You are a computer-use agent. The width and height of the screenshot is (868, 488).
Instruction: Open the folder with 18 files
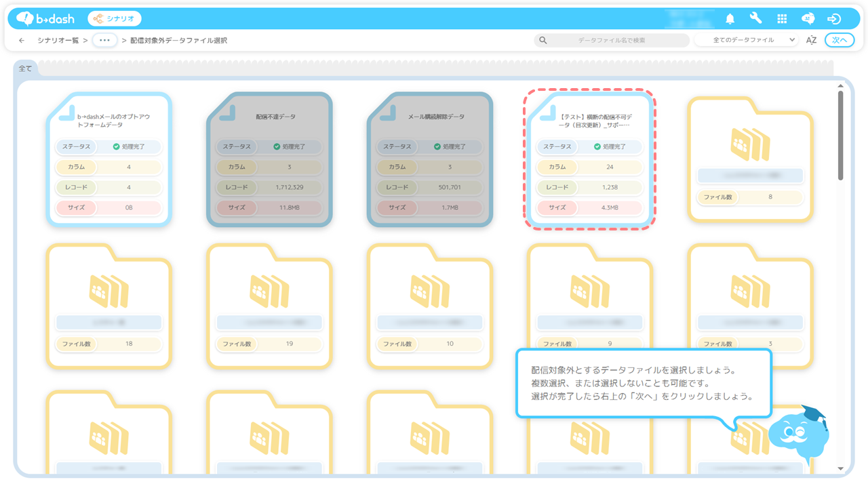(108, 306)
